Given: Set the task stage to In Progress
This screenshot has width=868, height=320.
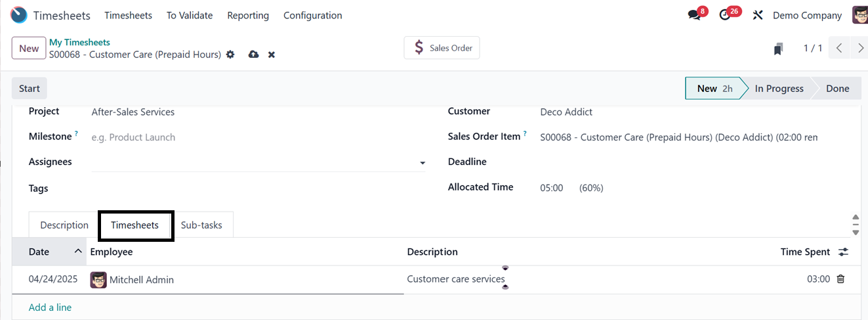Looking at the screenshot, I should [779, 89].
